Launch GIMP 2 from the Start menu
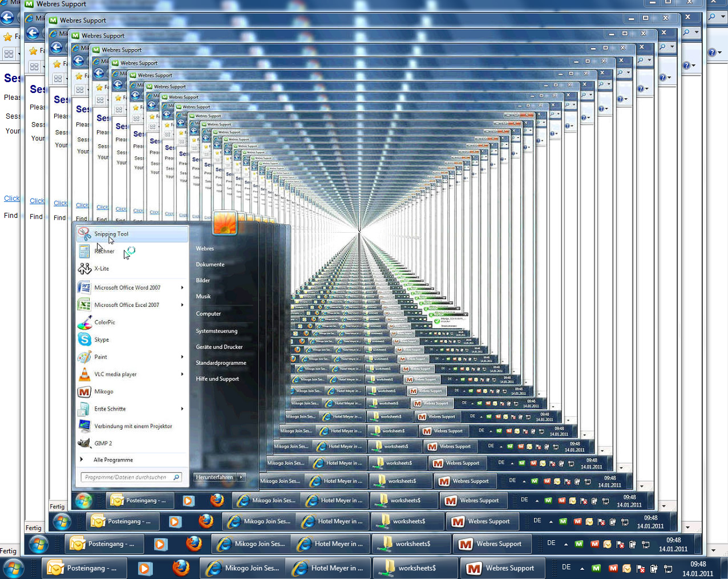The height and width of the screenshot is (579, 728). pyautogui.click(x=132, y=443)
